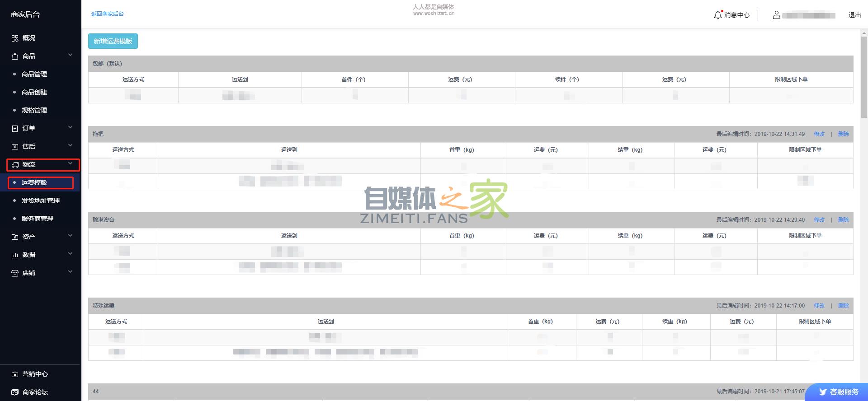The height and width of the screenshot is (401, 868).
Task: Click the 新增运费模版 button
Action: [113, 41]
